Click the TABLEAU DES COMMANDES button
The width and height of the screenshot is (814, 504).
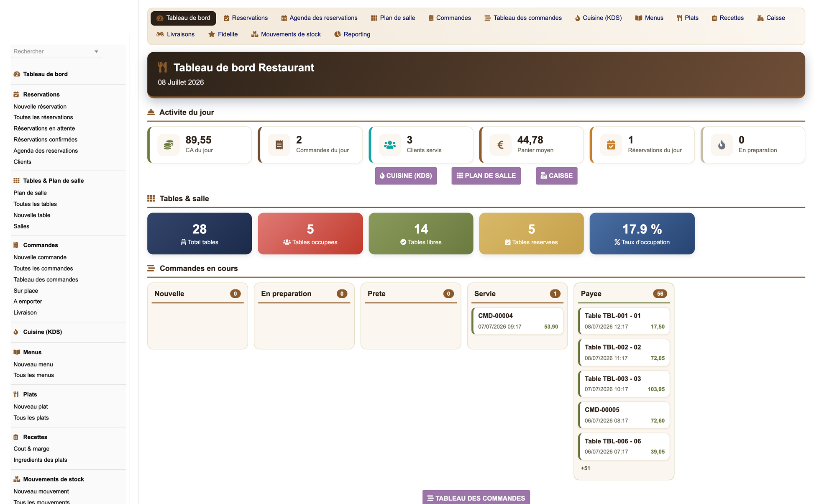coord(476,497)
